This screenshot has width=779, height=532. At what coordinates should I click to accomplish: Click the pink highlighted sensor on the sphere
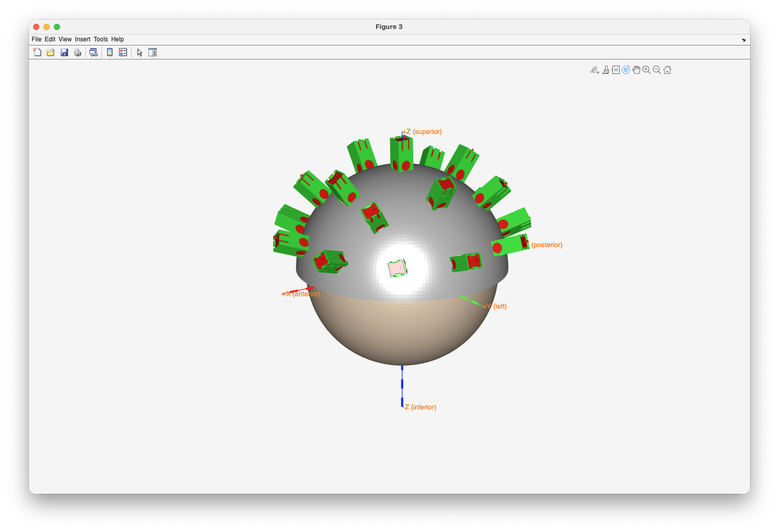pyautogui.click(x=397, y=268)
